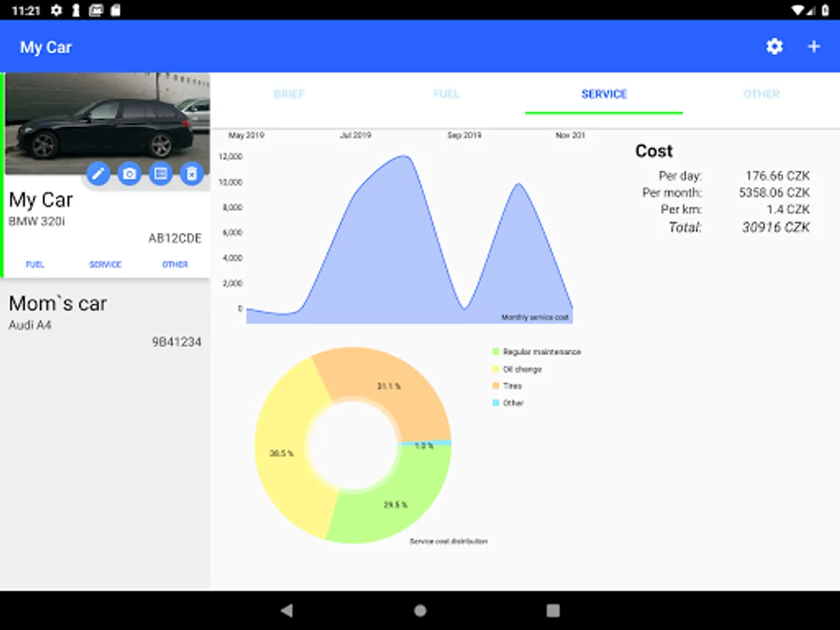Tap the 31.1 % orange donut segment
The height and width of the screenshot is (630, 840).
[388, 386]
